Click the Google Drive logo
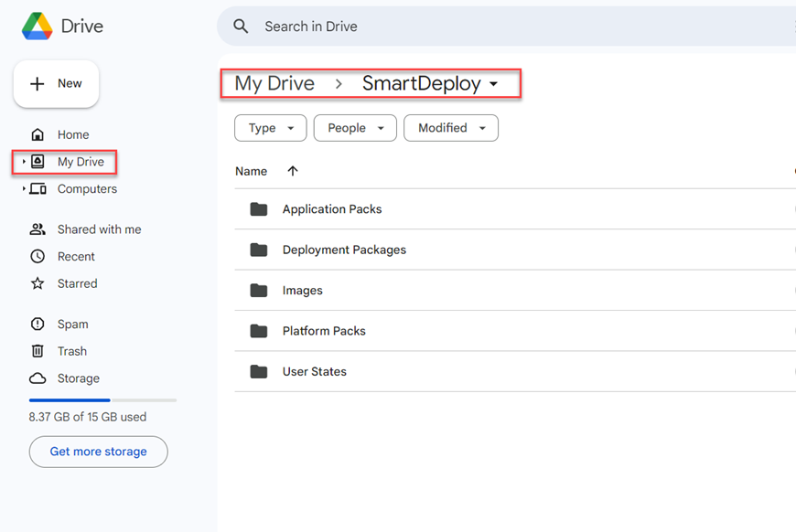Screen dimensions: 796x532 point(38,26)
